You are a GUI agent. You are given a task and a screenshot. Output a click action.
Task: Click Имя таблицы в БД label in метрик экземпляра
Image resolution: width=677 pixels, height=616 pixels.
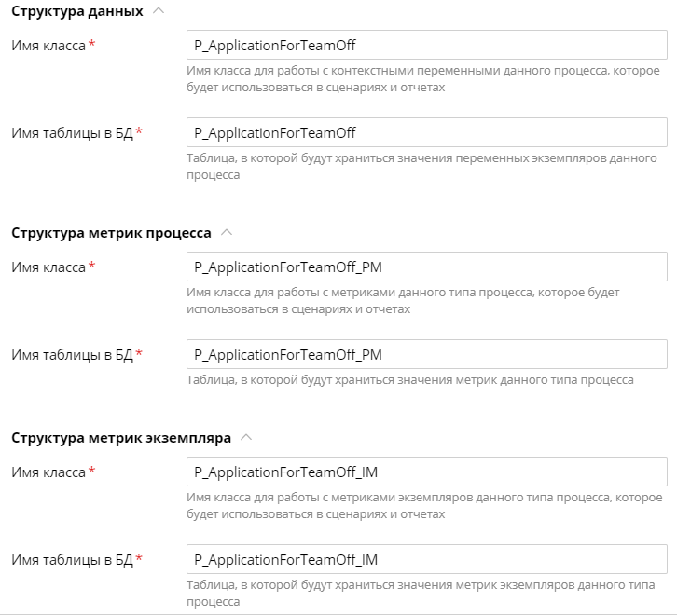point(72,559)
